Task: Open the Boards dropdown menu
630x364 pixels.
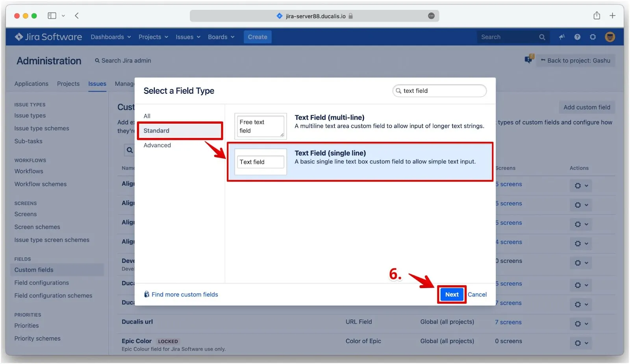Action: tap(221, 37)
